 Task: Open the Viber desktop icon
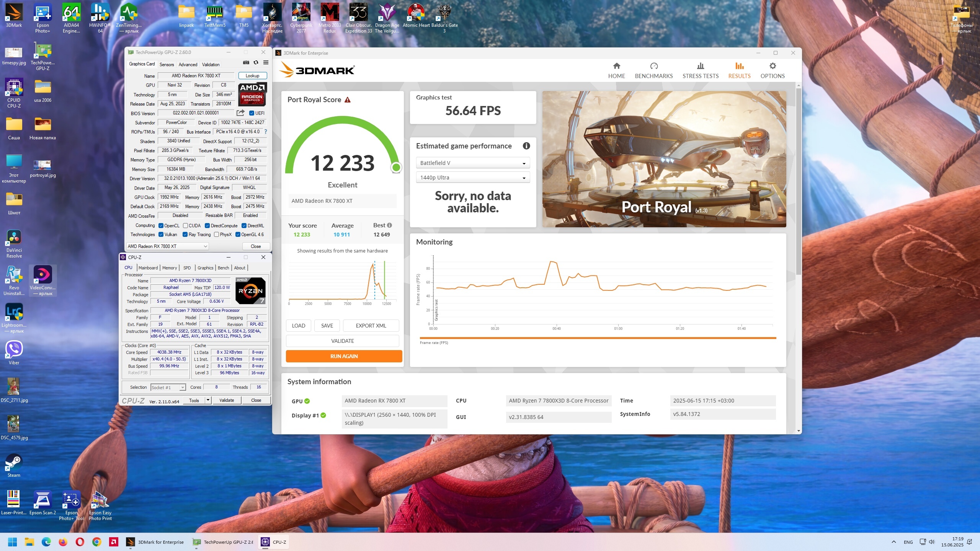[14, 353]
